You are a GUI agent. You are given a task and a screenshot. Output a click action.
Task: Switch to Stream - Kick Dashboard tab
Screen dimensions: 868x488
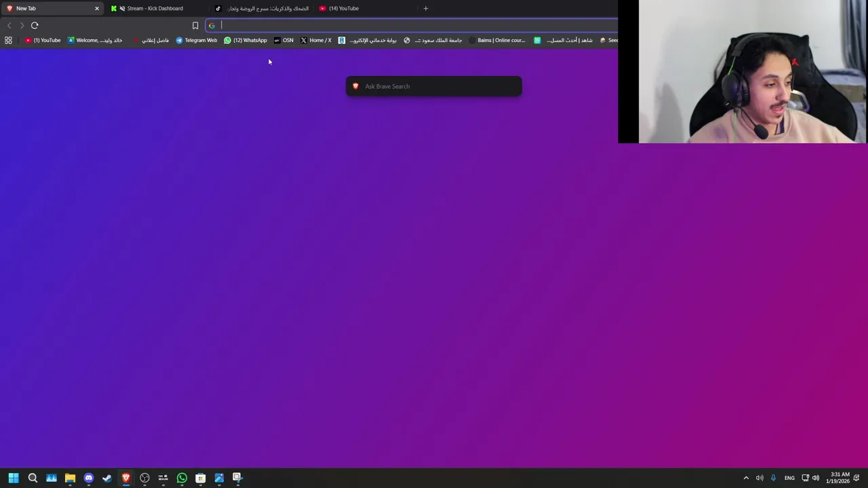tap(156, 9)
